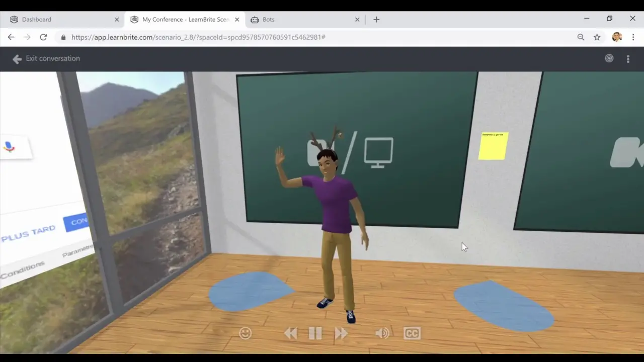644x362 pixels.
Task: Switch to the Bots tab
Action: click(269, 19)
